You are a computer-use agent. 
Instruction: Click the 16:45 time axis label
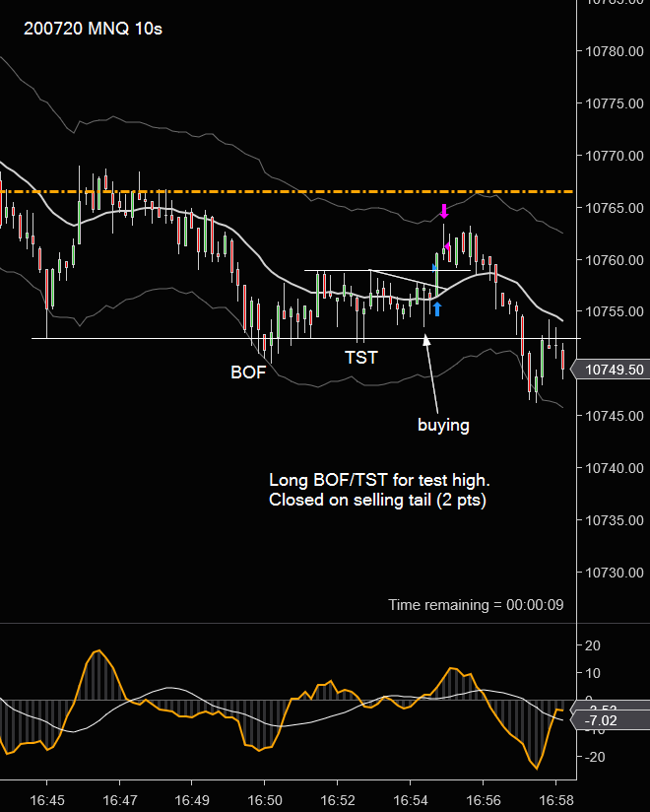tap(47, 800)
